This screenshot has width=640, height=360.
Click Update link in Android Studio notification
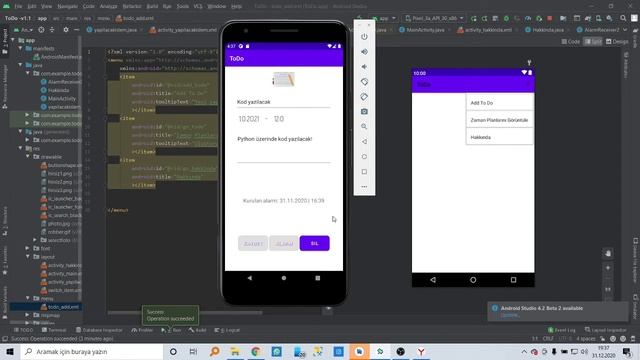[x=509, y=315]
